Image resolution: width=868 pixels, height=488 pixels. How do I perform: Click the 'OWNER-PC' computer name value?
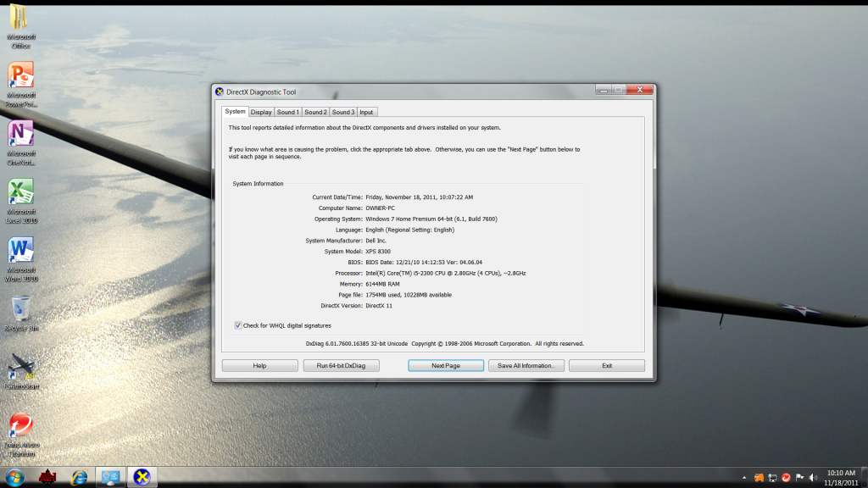(381, 208)
